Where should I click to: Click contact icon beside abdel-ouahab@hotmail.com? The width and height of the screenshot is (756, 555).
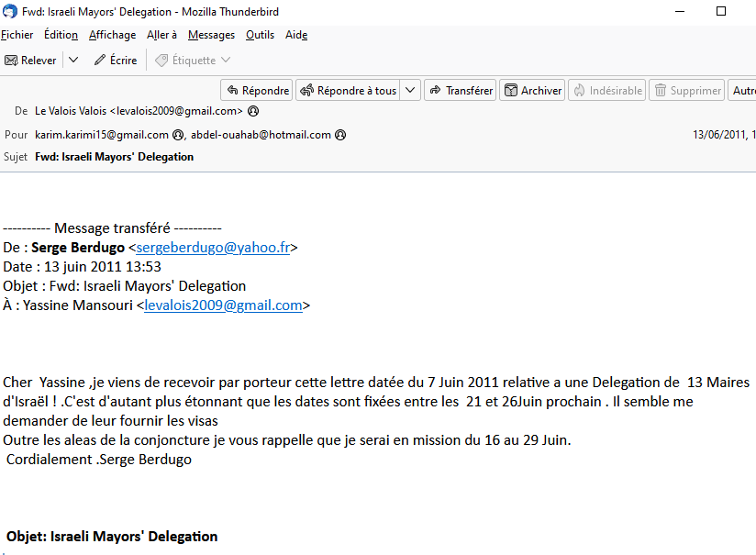point(340,135)
